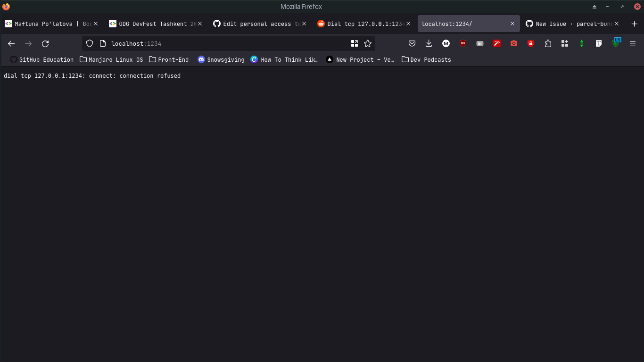Open a new tab with plus button

634,24
